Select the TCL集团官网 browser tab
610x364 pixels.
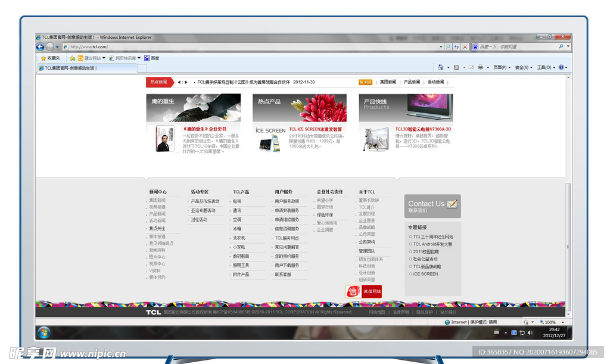(87, 68)
